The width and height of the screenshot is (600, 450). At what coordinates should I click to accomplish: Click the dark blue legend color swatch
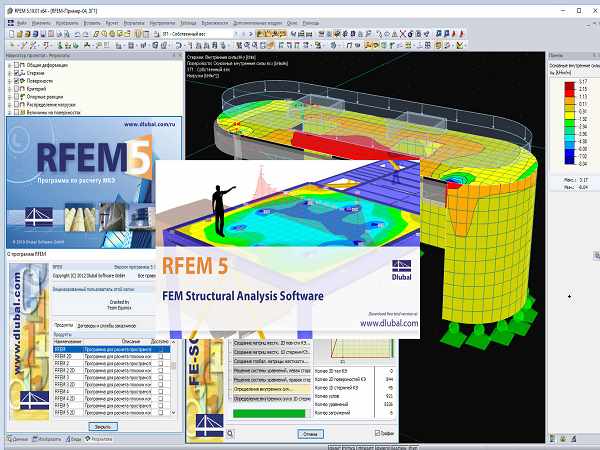570,160
